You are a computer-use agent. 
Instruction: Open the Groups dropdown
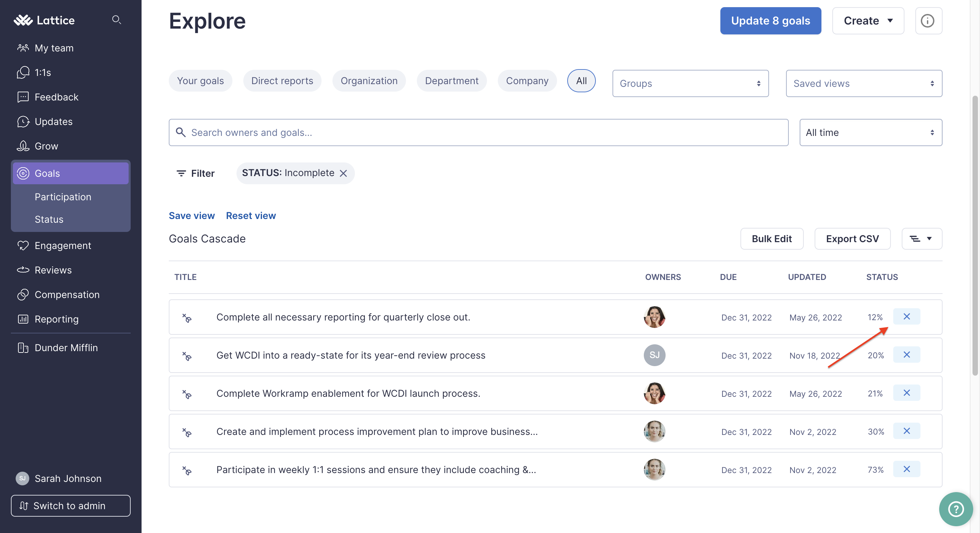click(690, 83)
